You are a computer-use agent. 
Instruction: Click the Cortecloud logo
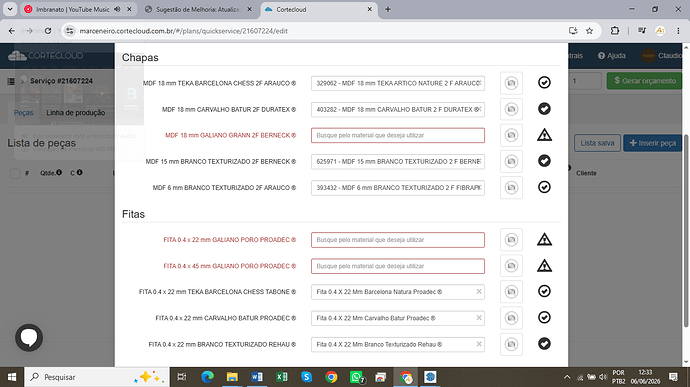click(x=45, y=55)
